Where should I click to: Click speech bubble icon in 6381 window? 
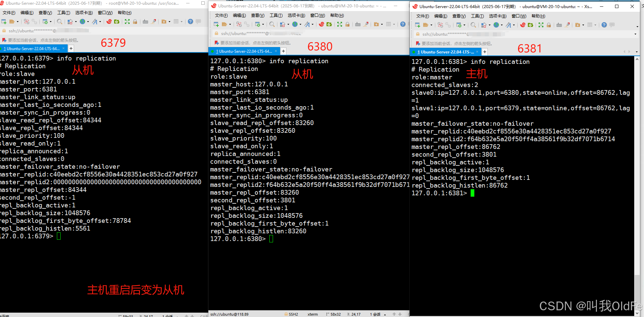(x=612, y=25)
